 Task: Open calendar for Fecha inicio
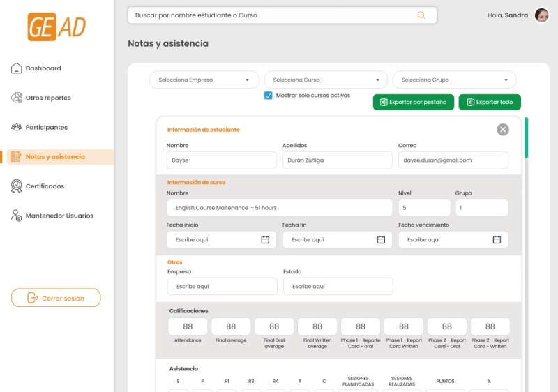pyautogui.click(x=265, y=240)
